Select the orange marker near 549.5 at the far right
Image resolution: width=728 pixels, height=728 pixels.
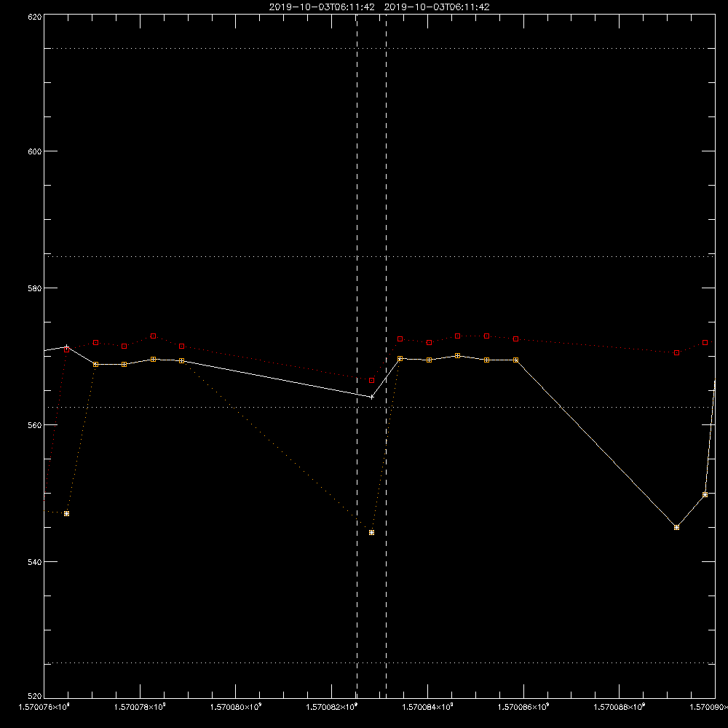(x=705, y=494)
